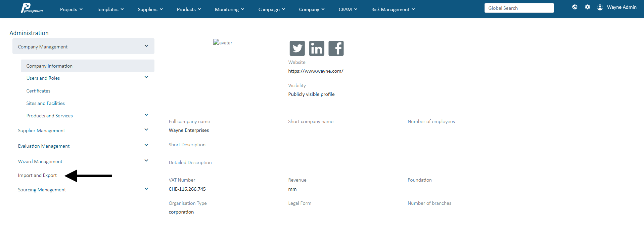
Task: Open the Wayne Admin user menu
Action: pyautogui.click(x=622, y=7)
